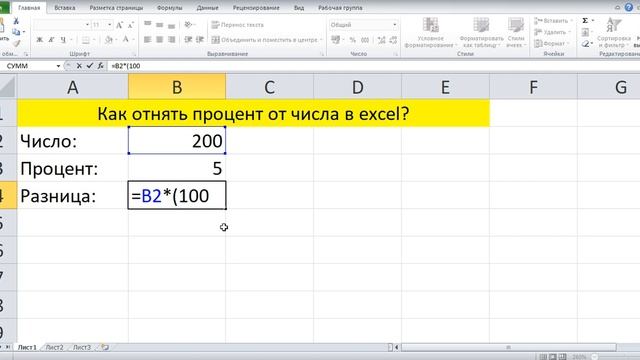Image resolution: width=640 pixels, height=360 pixels.
Task: Open the font size 11 dropdown
Action: [109, 25]
